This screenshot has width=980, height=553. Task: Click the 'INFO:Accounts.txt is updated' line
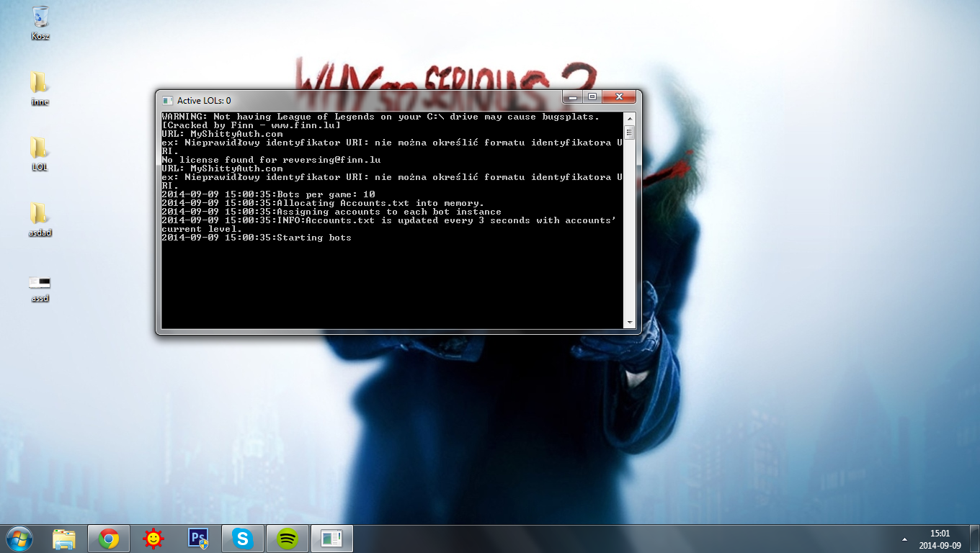point(389,225)
